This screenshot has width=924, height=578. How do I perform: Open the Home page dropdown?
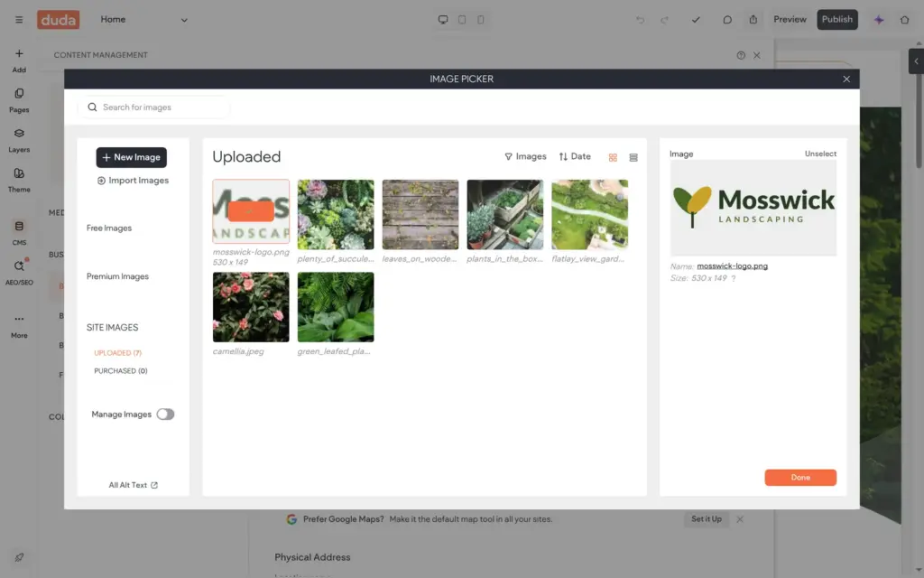point(143,20)
